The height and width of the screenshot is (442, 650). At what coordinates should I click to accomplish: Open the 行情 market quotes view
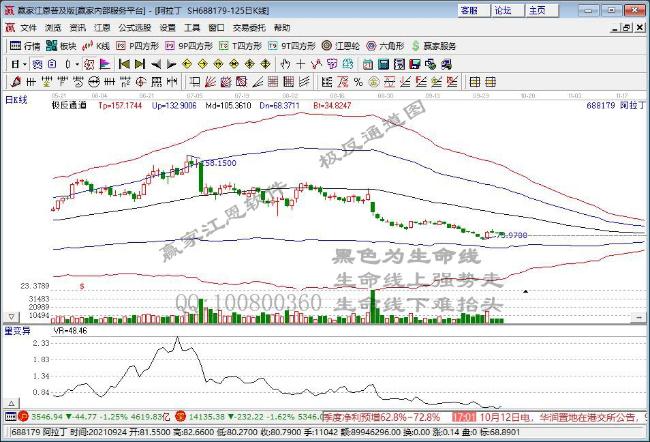click(24, 46)
